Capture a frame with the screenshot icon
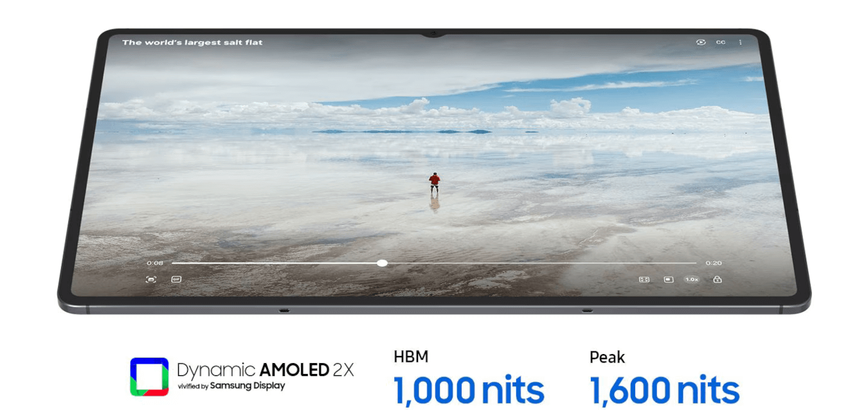The width and height of the screenshot is (868, 410). click(x=151, y=280)
